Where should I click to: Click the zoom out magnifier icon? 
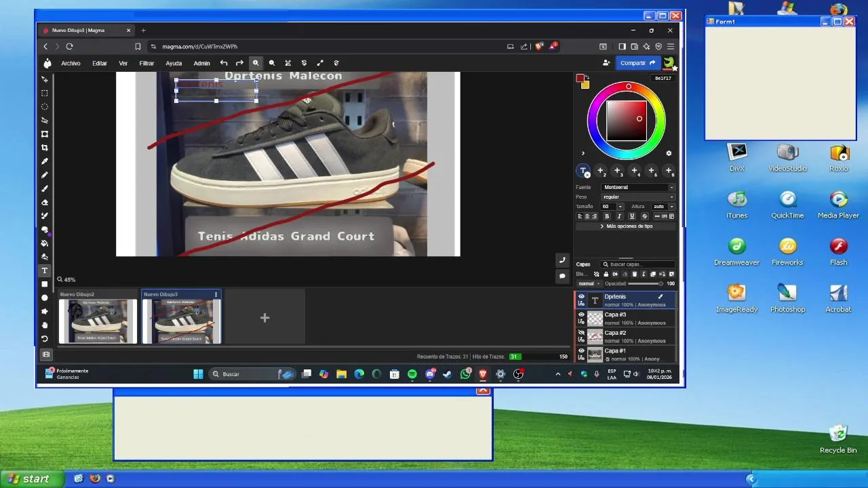[x=272, y=63]
